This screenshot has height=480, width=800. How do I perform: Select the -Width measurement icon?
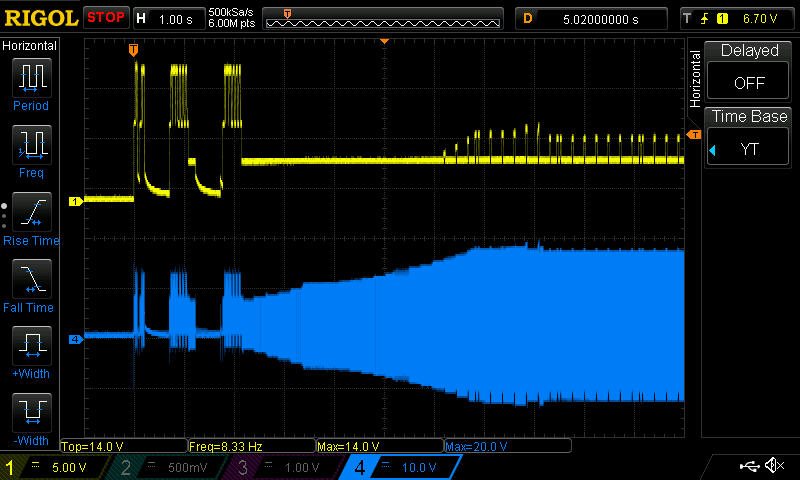32,412
